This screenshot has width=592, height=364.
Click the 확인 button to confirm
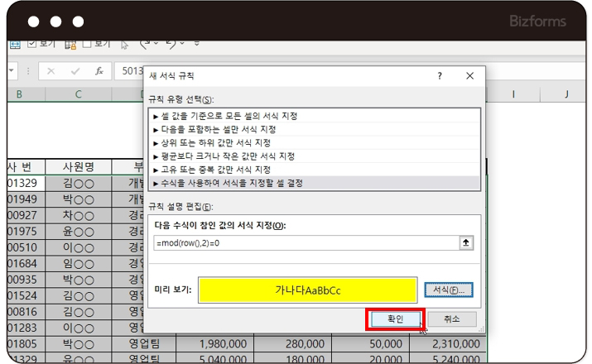[x=394, y=318]
